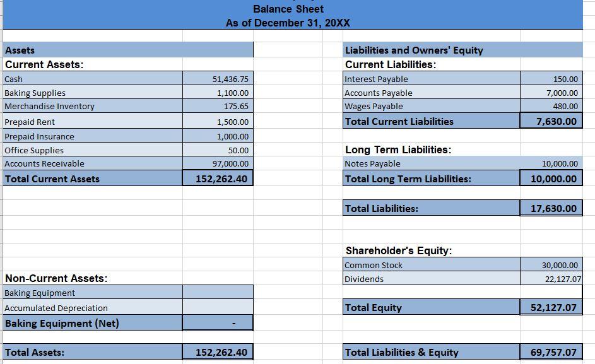
Task: Select the Prepaid Insurance amount 1,000.00
Action: point(218,136)
